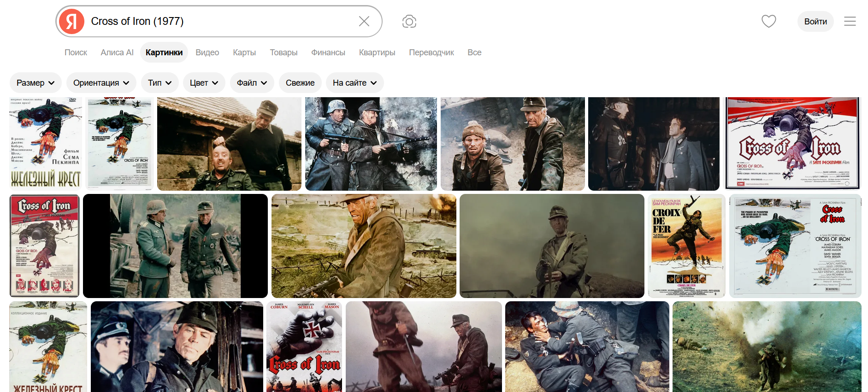Open the French 'Croix de Fer' poster
Screen dimensions: 868x392
(687, 246)
